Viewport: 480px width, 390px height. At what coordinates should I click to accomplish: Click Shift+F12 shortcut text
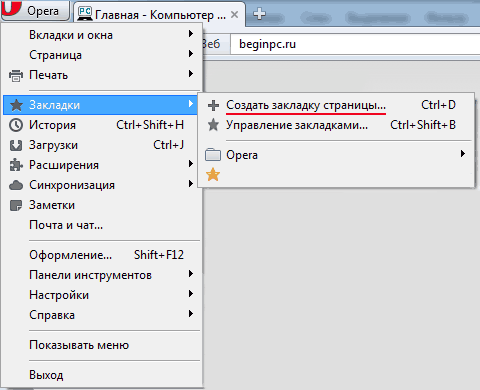click(x=159, y=255)
